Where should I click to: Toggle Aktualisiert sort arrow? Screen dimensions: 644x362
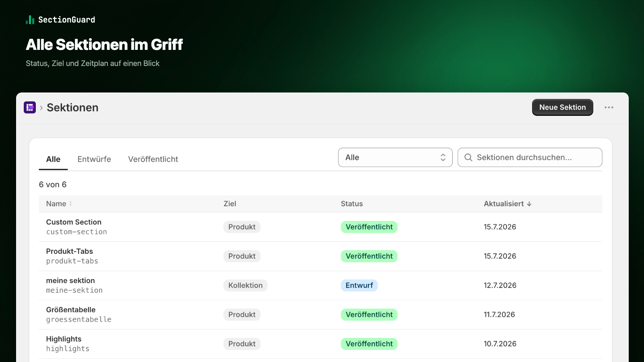529,204
